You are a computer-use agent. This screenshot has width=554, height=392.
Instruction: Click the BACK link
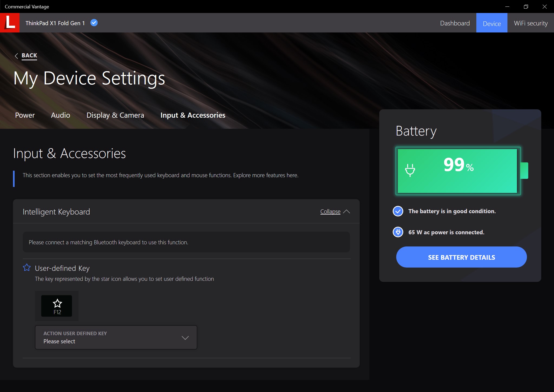click(x=29, y=55)
